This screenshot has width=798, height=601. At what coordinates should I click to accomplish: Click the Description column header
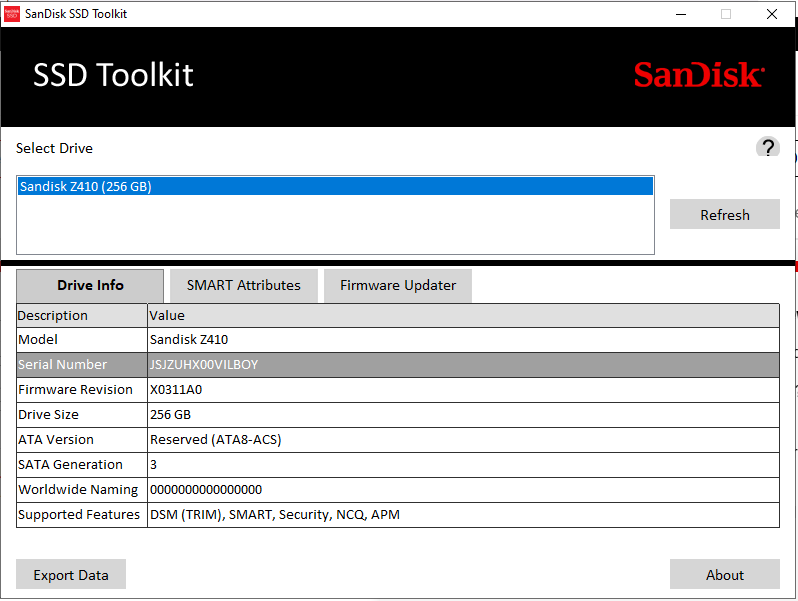[x=82, y=316]
